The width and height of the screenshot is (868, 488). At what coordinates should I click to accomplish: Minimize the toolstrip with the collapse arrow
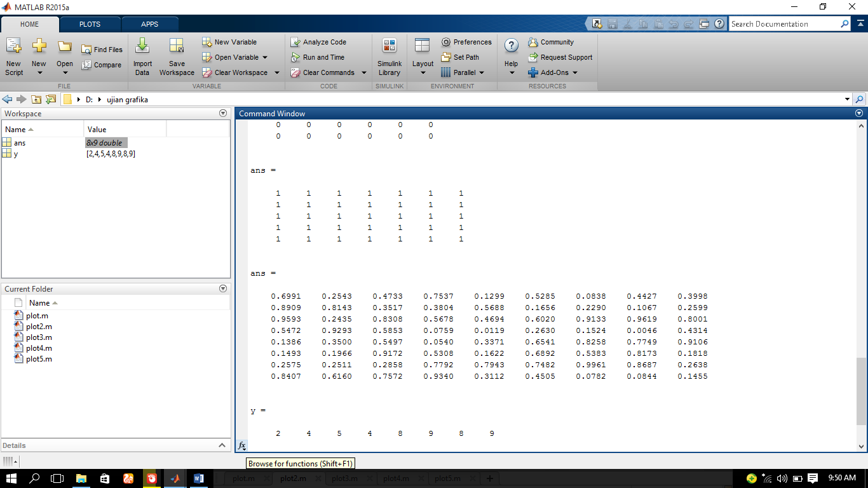860,24
